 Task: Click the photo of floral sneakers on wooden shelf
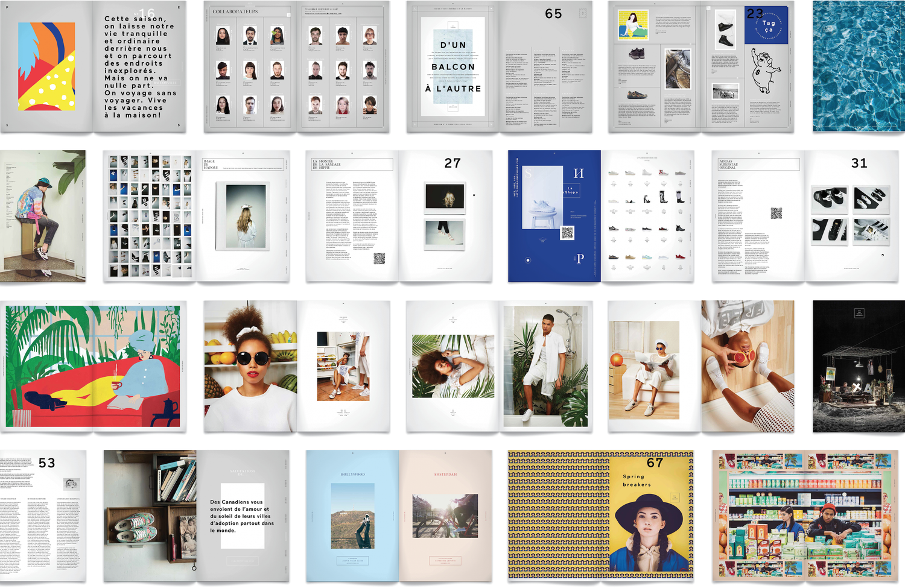click(x=150, y=516)
